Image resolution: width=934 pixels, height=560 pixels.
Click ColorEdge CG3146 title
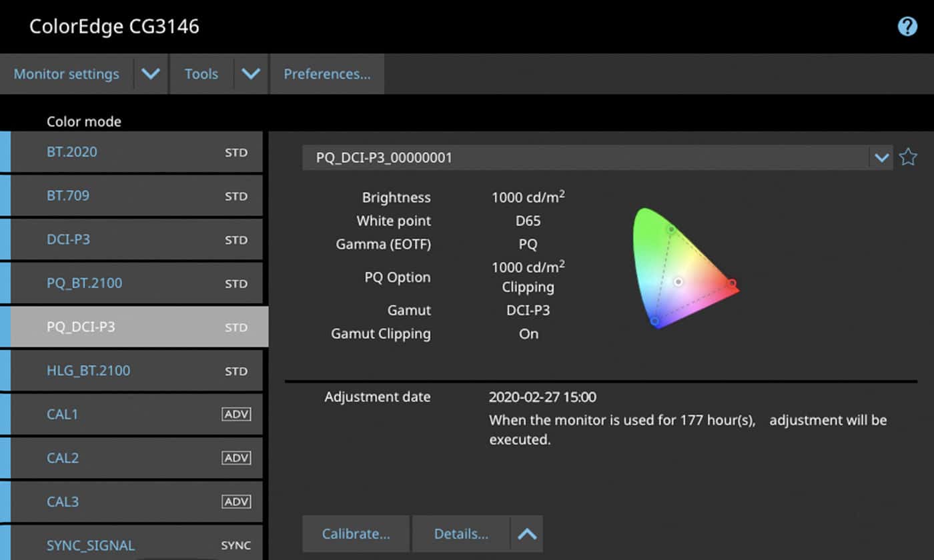point(114,27)
